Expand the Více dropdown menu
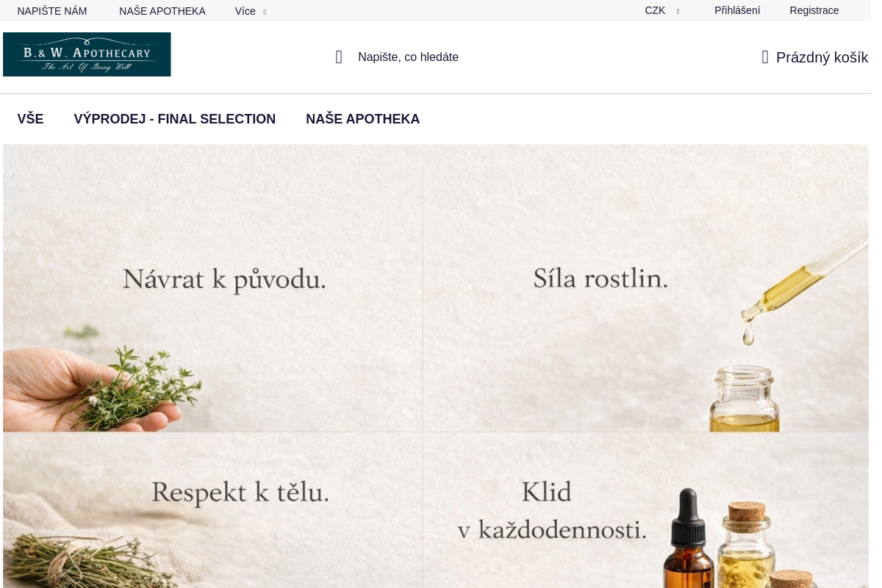Viewport: 882px width, 588px height. (x=250, y=11)
